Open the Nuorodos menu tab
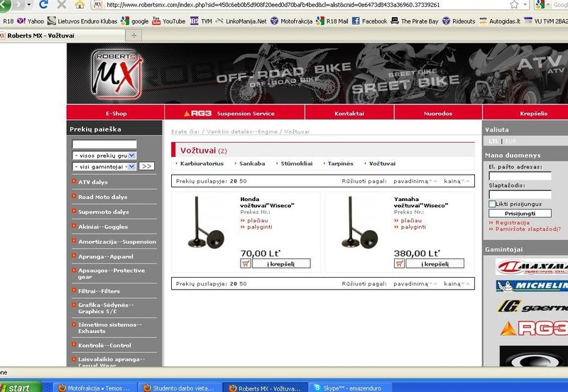The image size is (568, 392). (438, 113)
